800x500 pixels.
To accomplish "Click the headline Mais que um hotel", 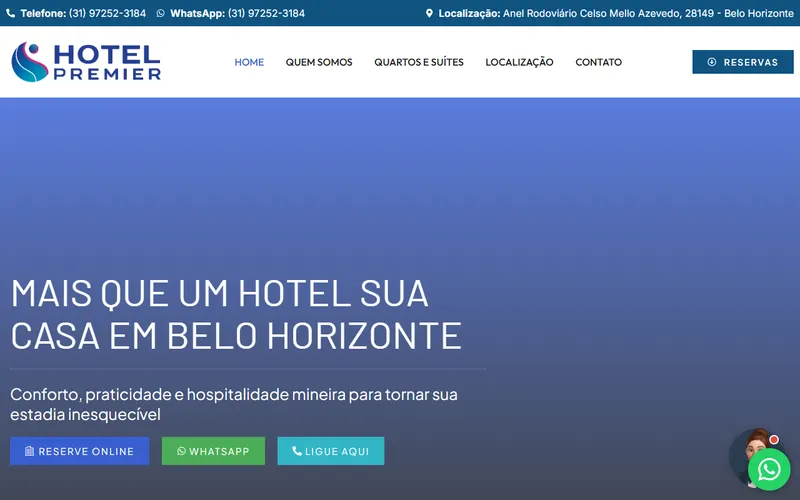I will coord(236,314).
